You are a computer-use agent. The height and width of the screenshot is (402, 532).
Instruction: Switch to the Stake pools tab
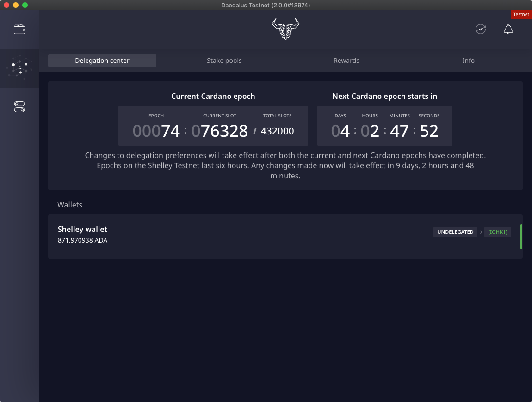224,61
